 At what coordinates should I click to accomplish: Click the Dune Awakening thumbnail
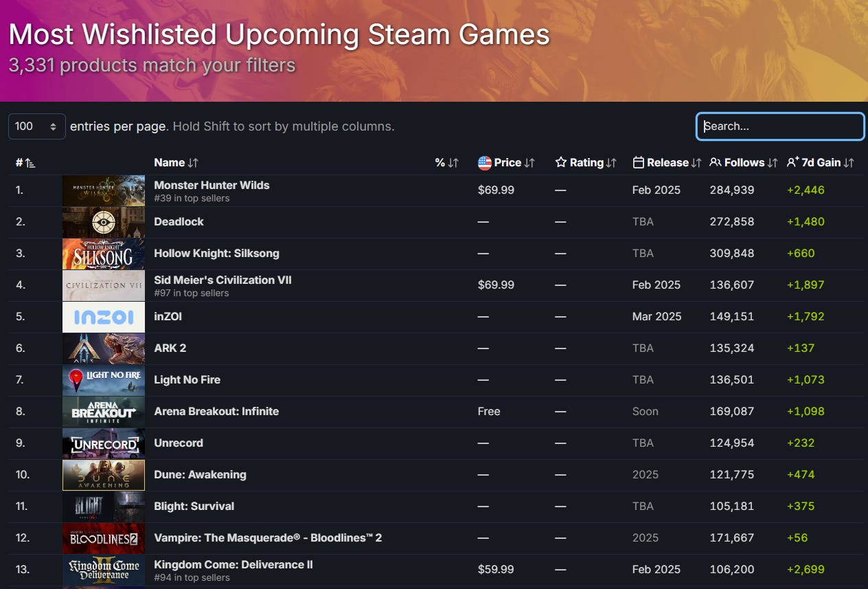click(x=104, y=475)
